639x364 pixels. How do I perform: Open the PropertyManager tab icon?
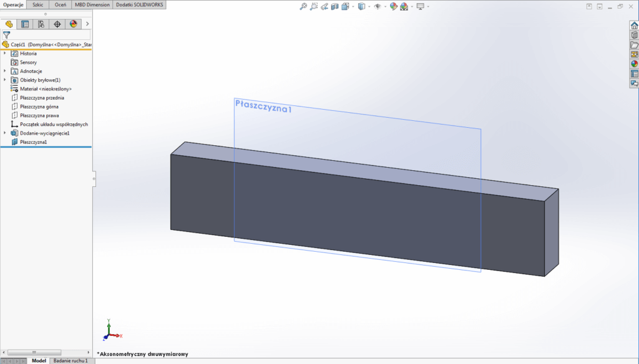25,24
